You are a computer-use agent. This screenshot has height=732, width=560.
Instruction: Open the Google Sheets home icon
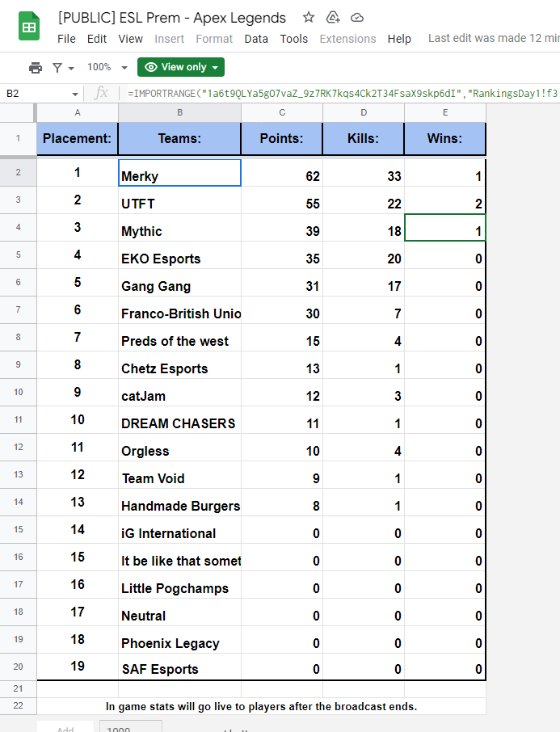[x=29, y=27]
